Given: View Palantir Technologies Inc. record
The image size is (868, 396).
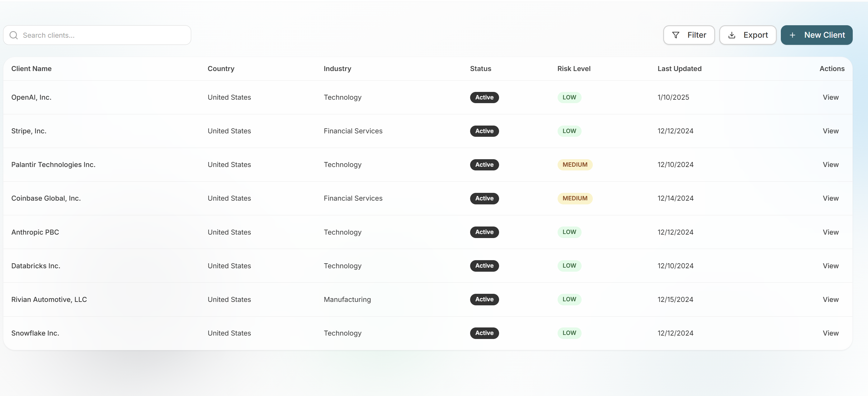Looking at the screenshot, I should [x=830, y=165].
